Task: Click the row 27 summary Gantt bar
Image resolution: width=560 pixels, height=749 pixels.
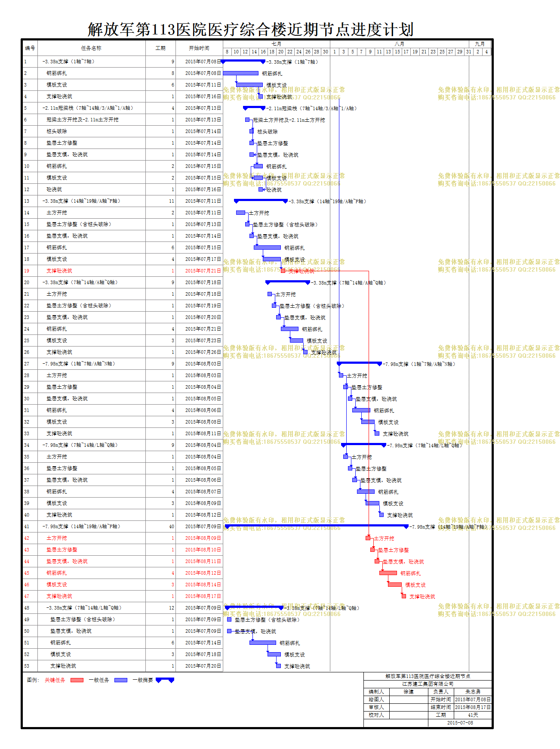Action: click(359, 364)
